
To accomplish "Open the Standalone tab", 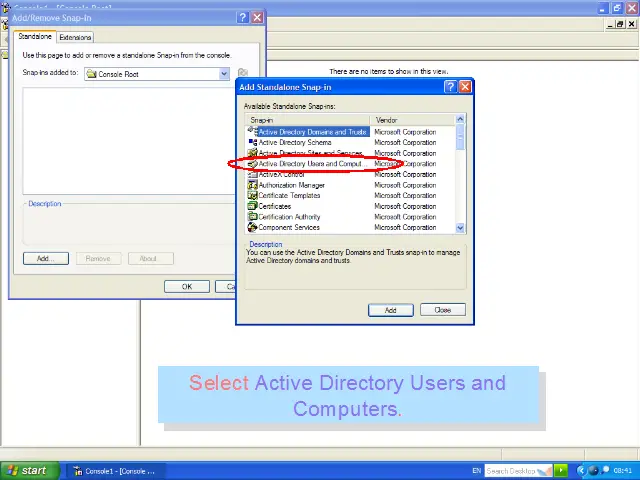I will [x=35, y=37].
